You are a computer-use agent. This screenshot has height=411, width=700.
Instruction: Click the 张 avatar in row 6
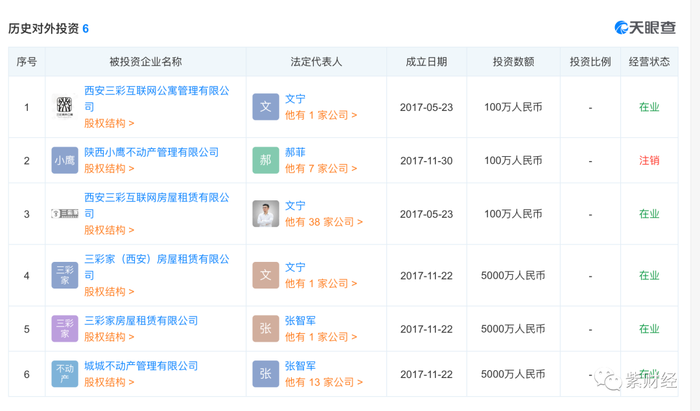click(266, 374)
